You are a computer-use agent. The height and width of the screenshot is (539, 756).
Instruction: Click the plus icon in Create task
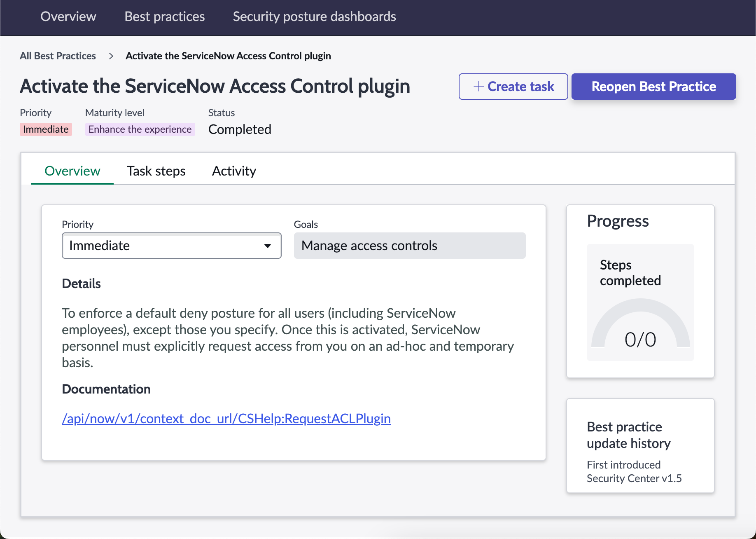[478, 87]
